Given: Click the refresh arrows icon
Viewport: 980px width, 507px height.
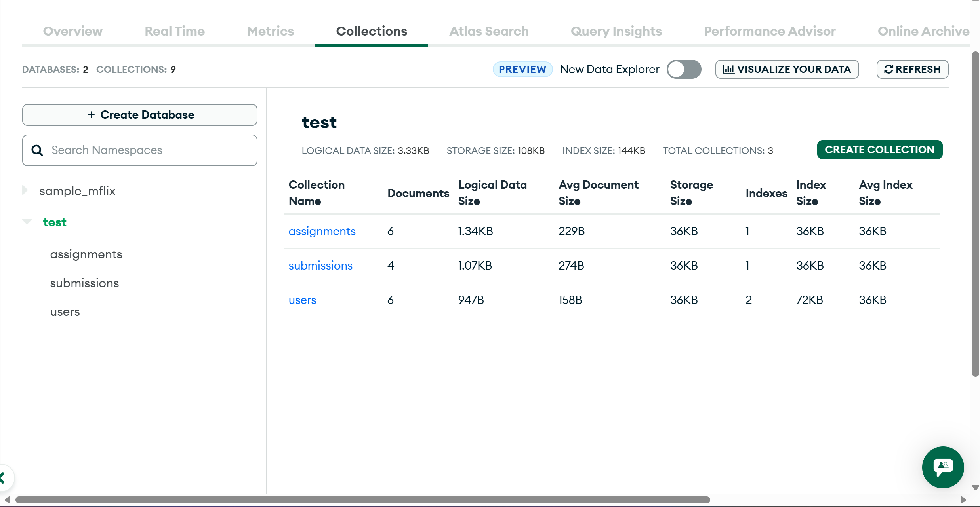Looking at the screenshot, I should 888,69.
